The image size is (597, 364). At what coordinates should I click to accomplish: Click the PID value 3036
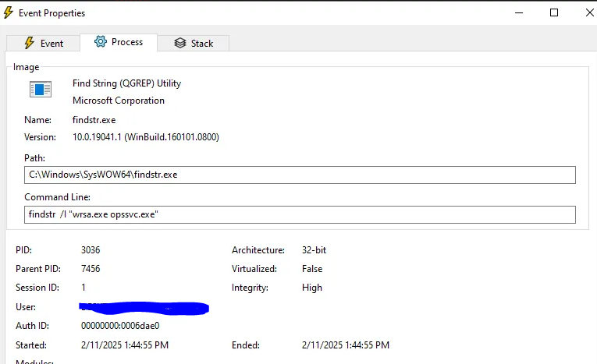[x=91, y=250]
